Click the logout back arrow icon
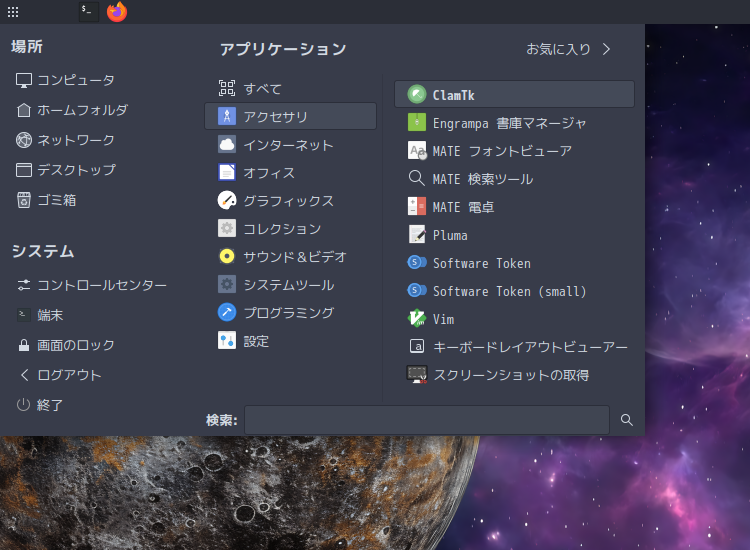Screen dimensions: 750x550 (x=24, y=375)
